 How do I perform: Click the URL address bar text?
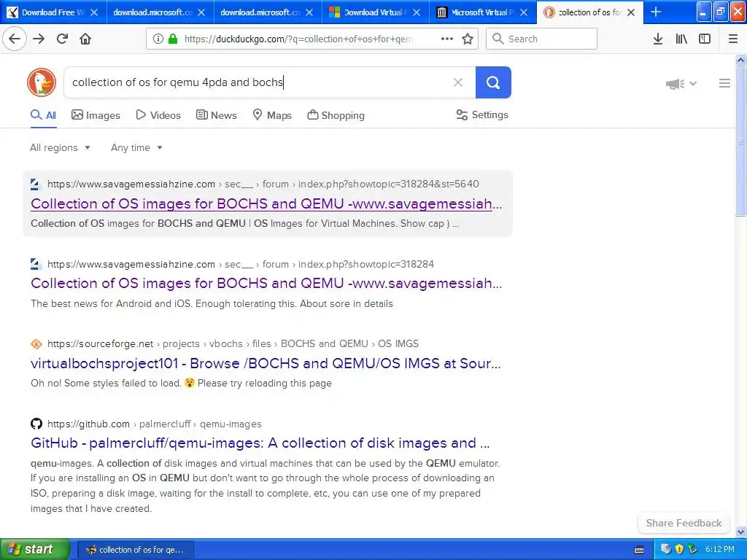click(298, 39)
